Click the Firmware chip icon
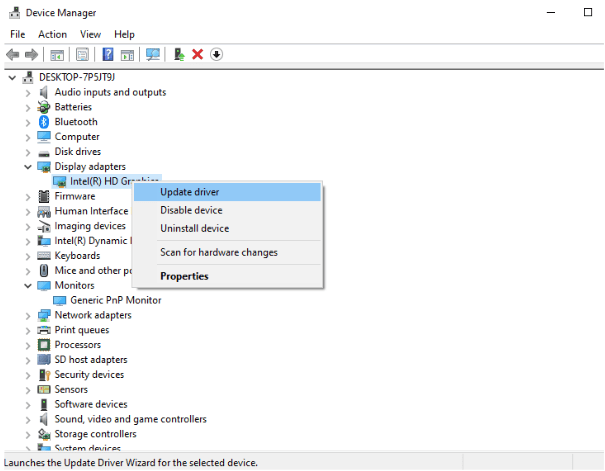This screenshot has height=471, width=605. (x=44, y=196)
